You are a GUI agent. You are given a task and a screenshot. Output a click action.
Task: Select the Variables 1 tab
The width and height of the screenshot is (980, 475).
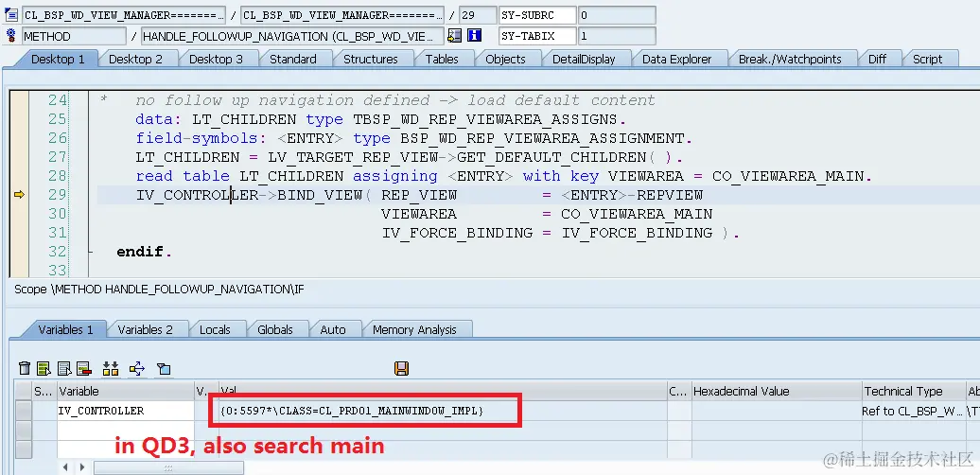(65, 329)
